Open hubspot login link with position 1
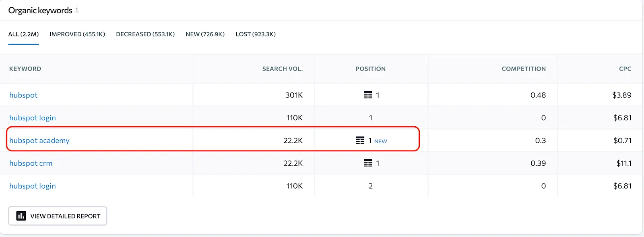This screenshot has width=644, height=237. 33,118
